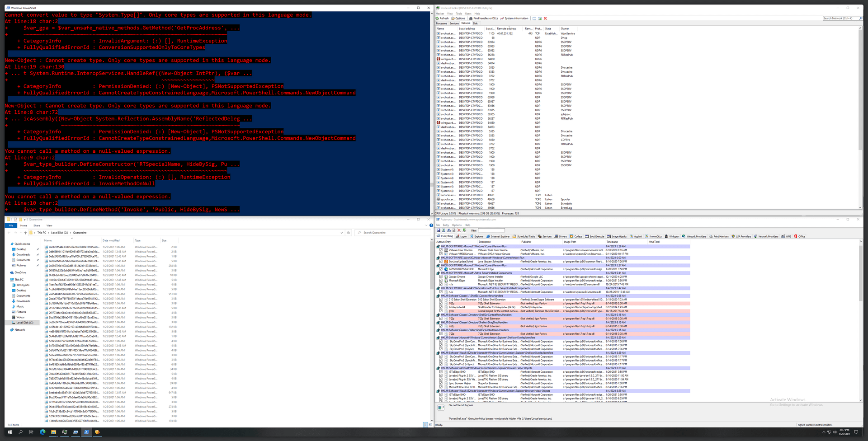Screen dimensions: 868x441
Task: Sort by Remote address column header
Action: tap(509, 28)
